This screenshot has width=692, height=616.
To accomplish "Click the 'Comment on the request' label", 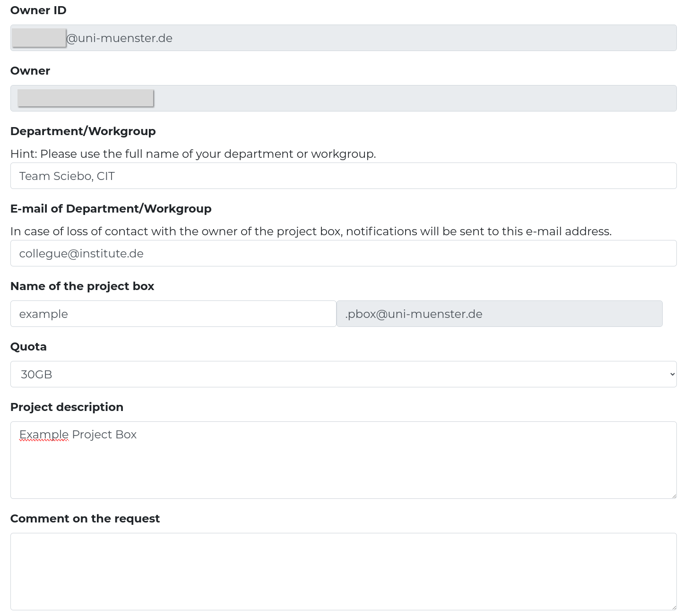I will 85,519.
